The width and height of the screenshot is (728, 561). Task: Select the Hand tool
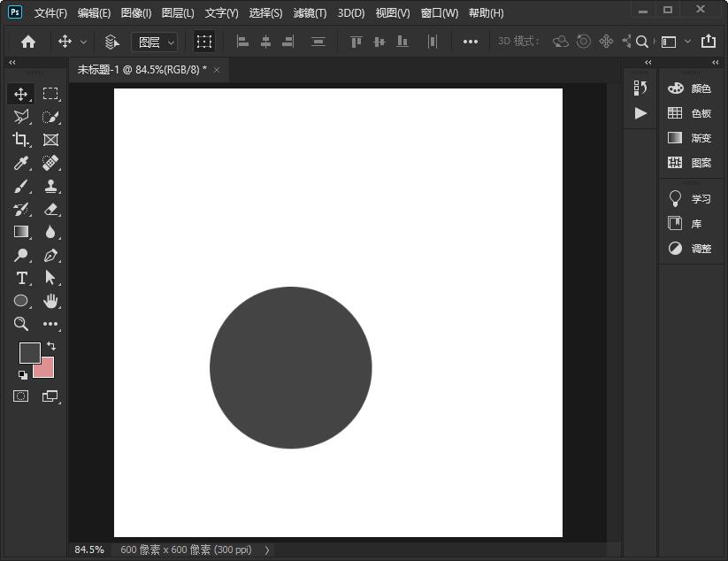click(50, 301)
